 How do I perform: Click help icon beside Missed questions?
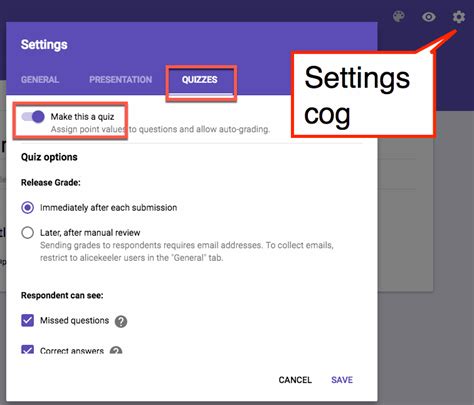tap(121, 321)
